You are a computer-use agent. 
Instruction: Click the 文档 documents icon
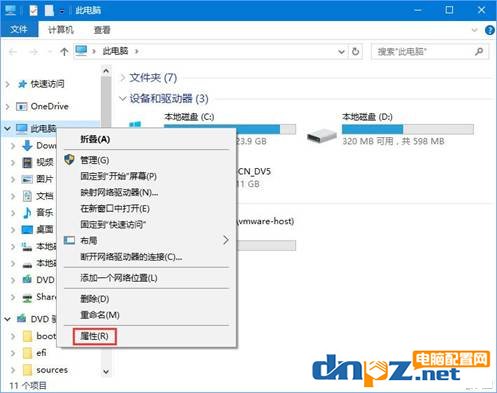coord(27,196)
